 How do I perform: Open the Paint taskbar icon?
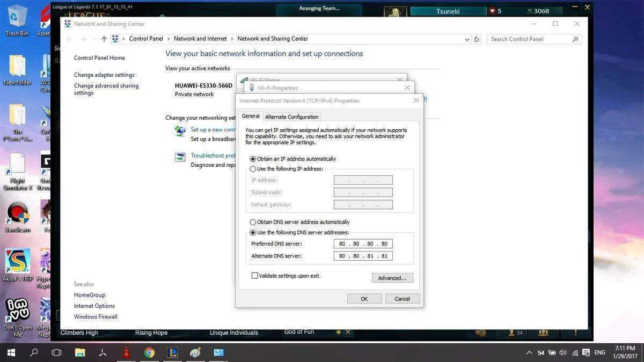point(195,352)
